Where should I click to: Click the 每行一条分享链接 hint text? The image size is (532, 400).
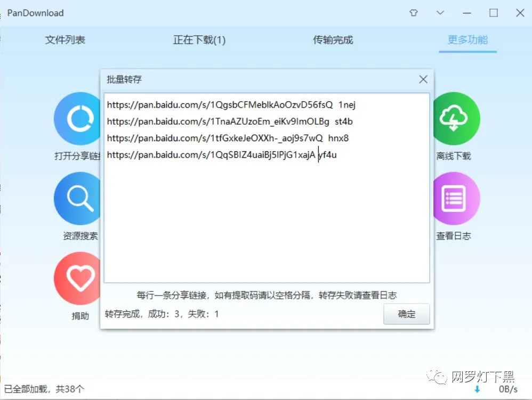point(267,295)
